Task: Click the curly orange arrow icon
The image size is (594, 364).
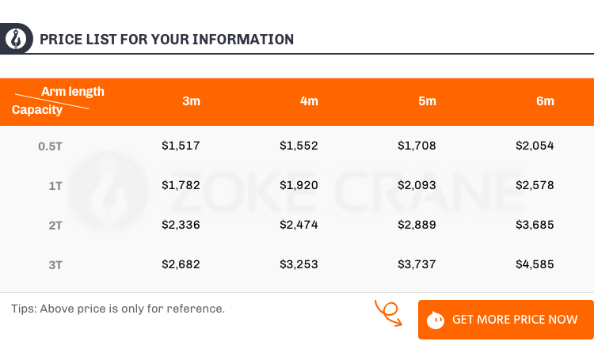Action: click(x=388, y=313)
